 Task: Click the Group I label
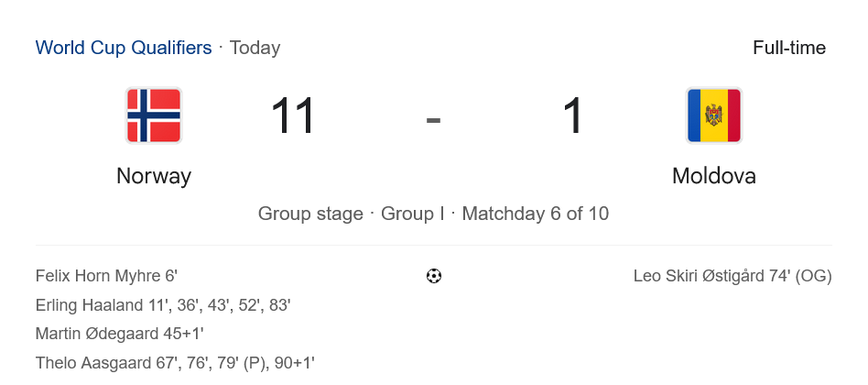click(412, 214)
